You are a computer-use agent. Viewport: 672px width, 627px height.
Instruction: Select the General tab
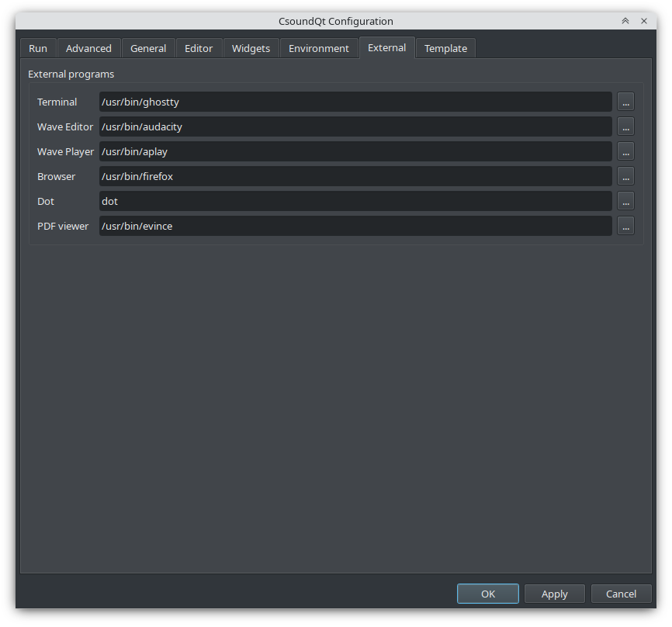[x=148, y=48]
